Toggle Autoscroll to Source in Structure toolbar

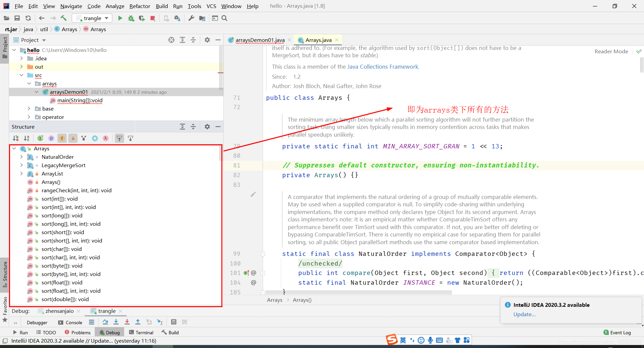point(119,138)
